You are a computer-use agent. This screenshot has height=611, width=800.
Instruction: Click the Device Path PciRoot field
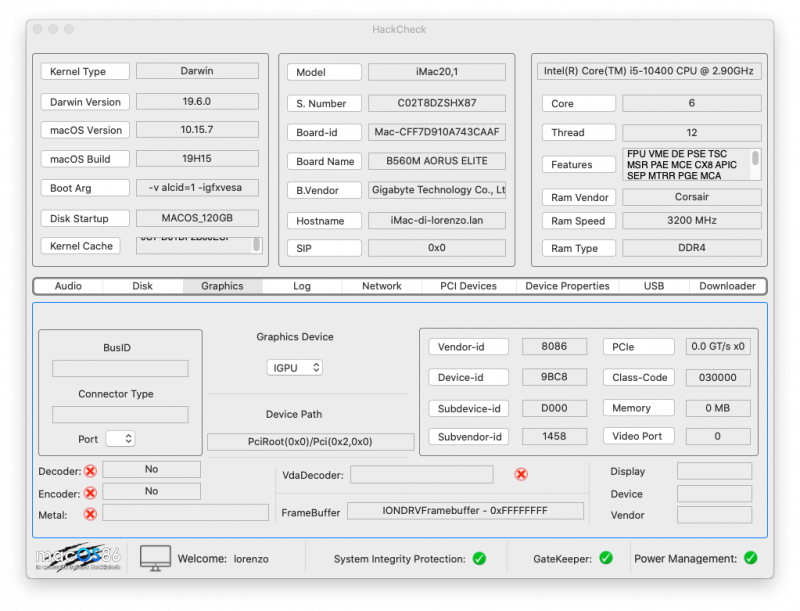tap(310, 442)
